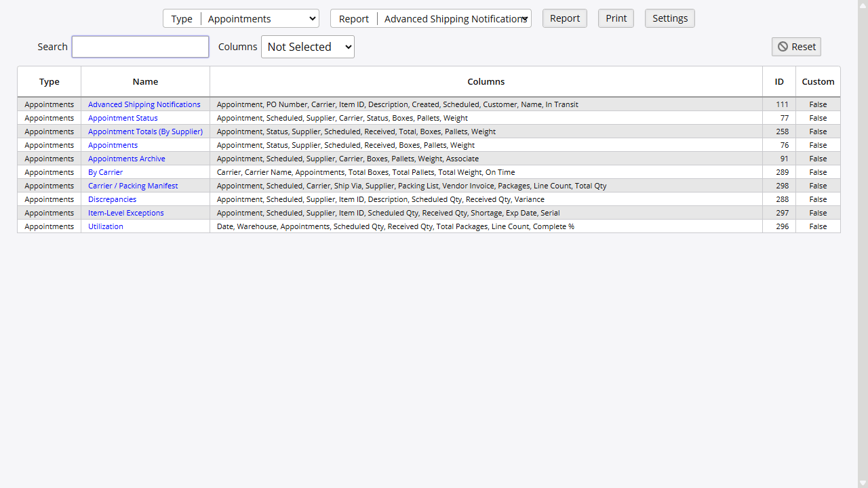Screen dimensions: 868x488
Task: Click the Report button
Action: 564,18
